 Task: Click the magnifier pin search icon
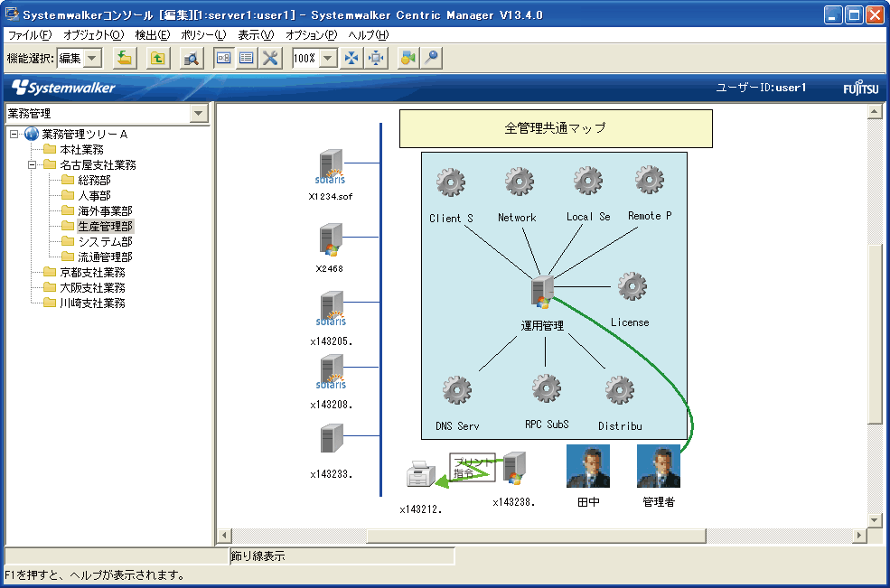pos(432,59)
